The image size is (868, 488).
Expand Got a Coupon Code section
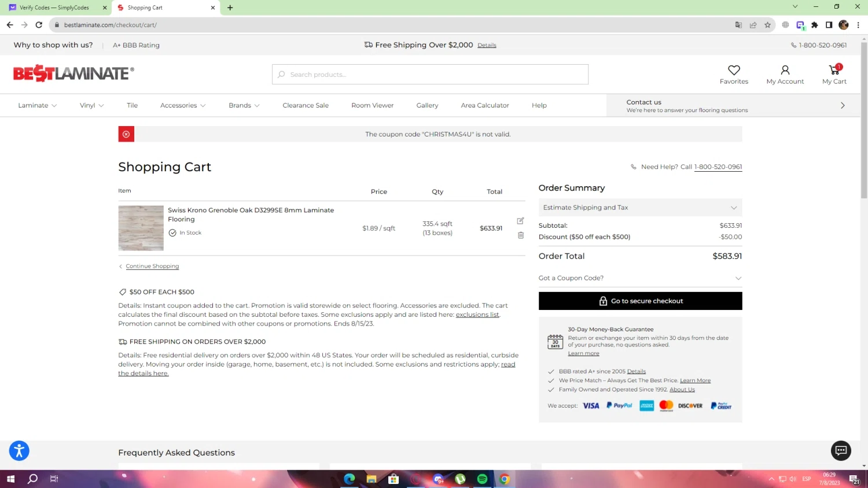tap(640, 278)
